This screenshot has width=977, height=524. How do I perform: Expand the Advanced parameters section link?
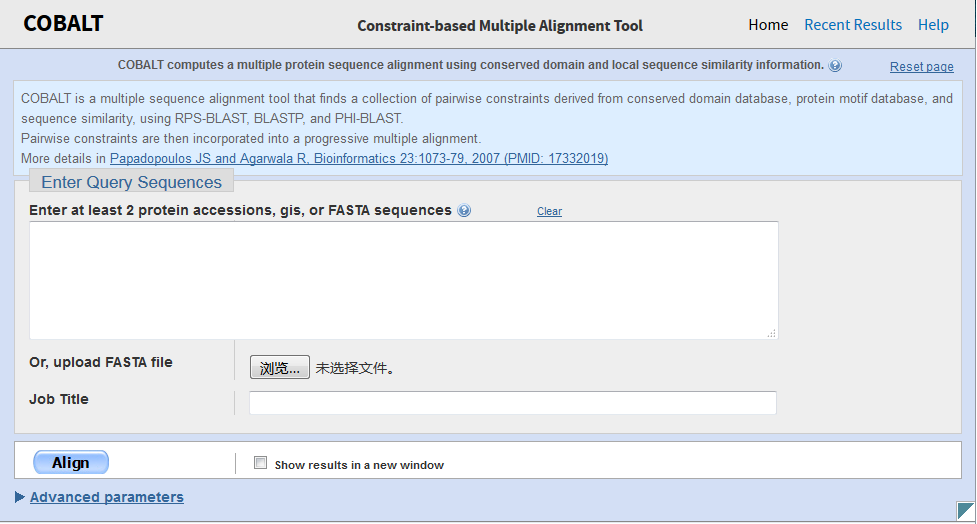pyautogui.click(x=107, y=497)
